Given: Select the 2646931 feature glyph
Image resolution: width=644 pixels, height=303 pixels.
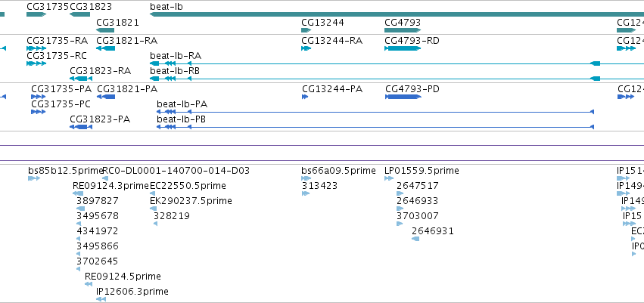Looking at the screenshot, I should (x=415, y=239).
